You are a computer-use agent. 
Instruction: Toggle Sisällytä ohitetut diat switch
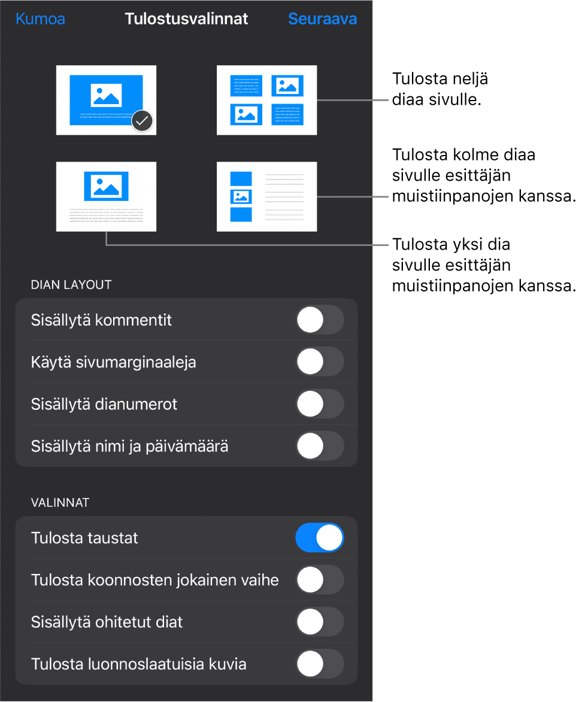coord(320,622)
